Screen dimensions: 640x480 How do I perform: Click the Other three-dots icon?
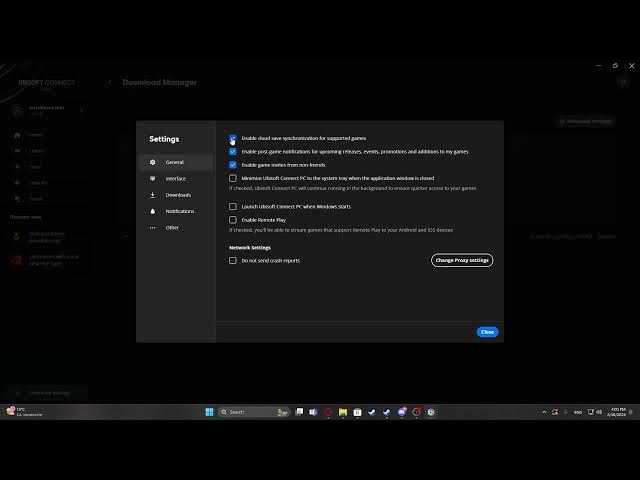tap(153, 228)
